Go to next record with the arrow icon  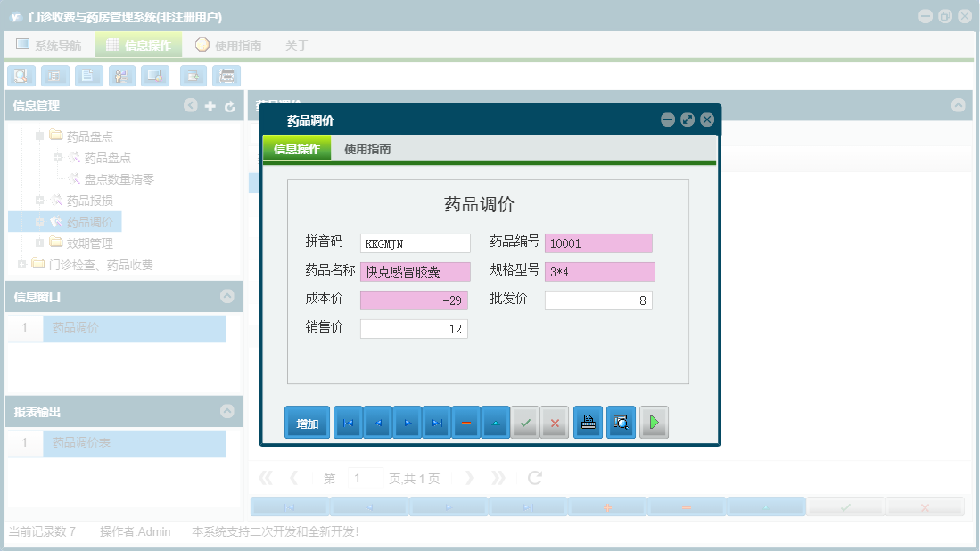coord(407,422)
